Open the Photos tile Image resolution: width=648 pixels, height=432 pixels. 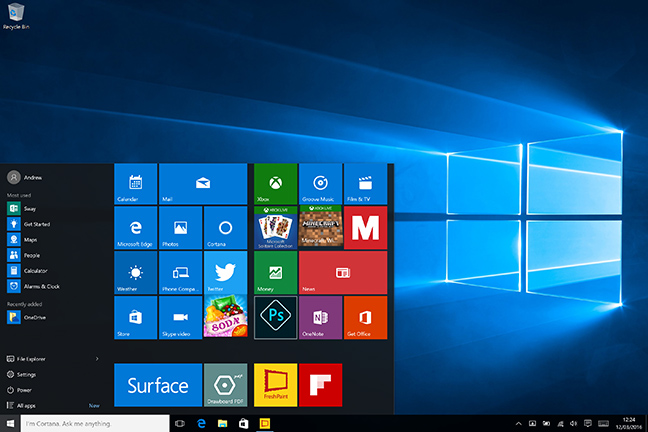[181, 228]
